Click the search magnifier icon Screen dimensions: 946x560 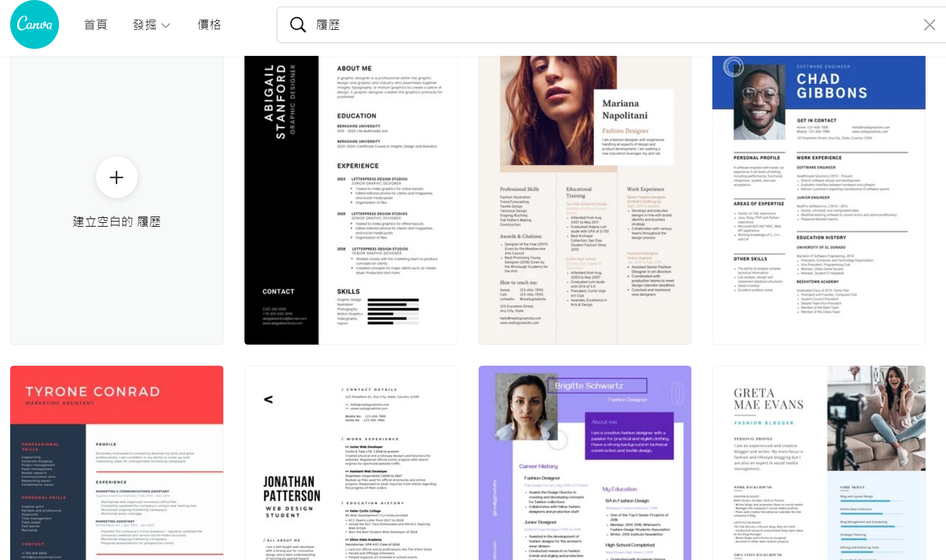point(298,25)
